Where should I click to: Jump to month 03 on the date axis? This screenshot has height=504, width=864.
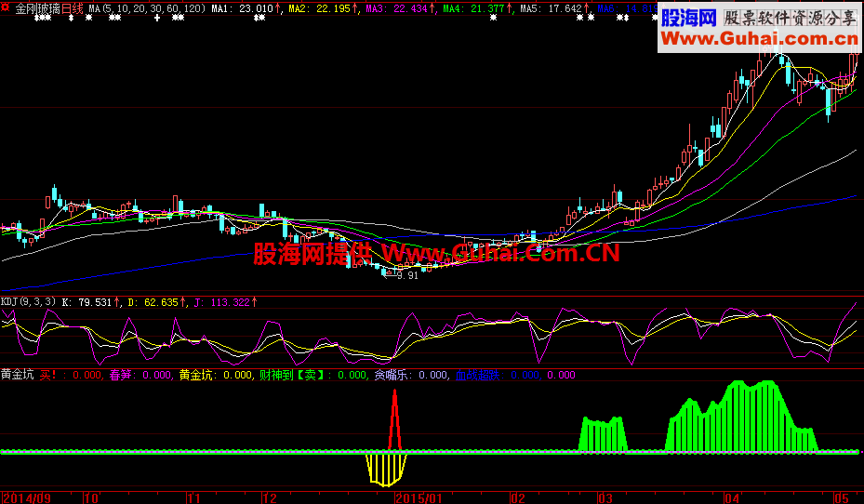coord(605,498)
